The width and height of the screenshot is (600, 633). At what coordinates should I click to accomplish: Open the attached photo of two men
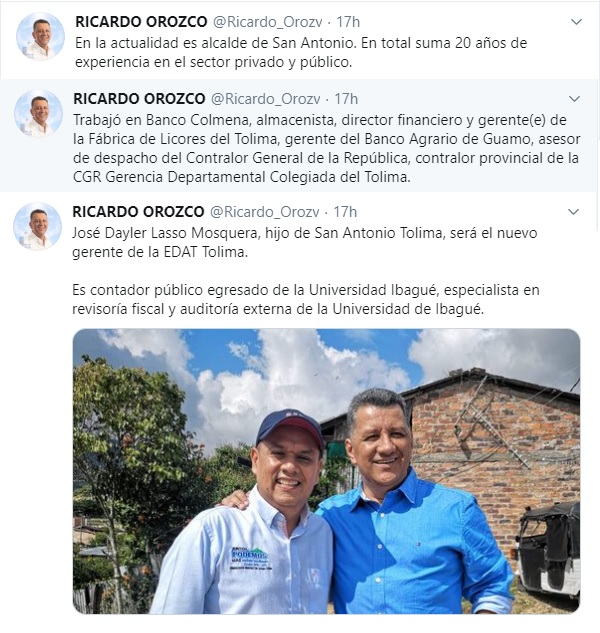[326, 471]
